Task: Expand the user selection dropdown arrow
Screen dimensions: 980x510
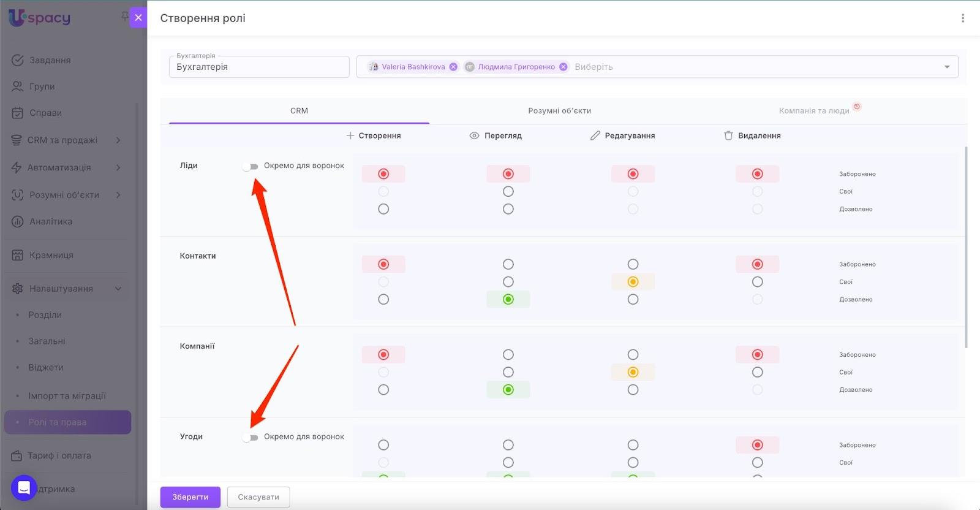Action: pyautogui.click(x=947, y=67)
